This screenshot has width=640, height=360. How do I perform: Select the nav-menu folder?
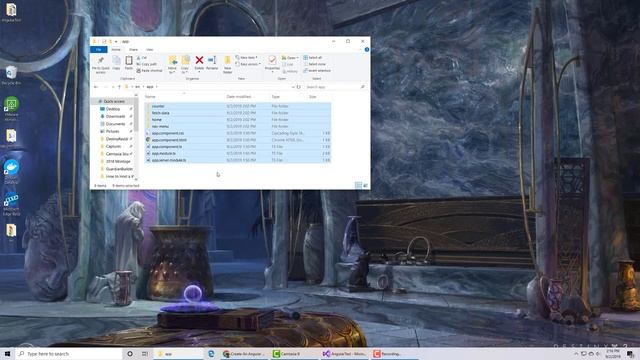pos(238,127)
